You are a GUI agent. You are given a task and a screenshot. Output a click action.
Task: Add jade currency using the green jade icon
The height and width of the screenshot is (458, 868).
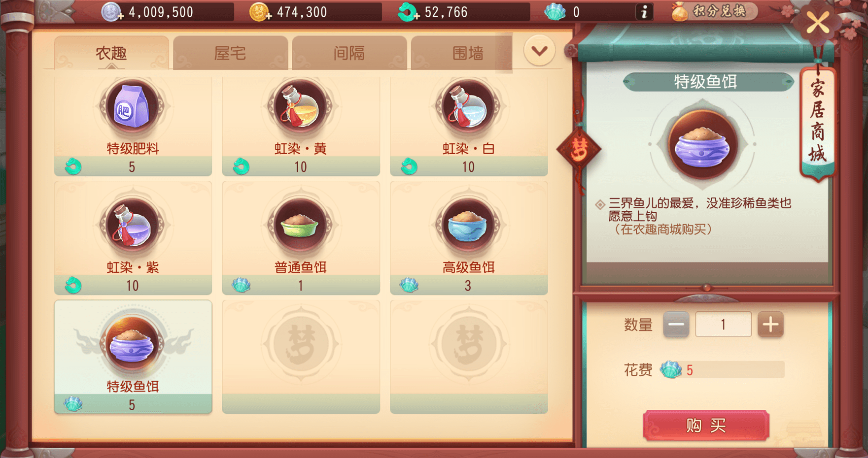[x=408, y=12]
